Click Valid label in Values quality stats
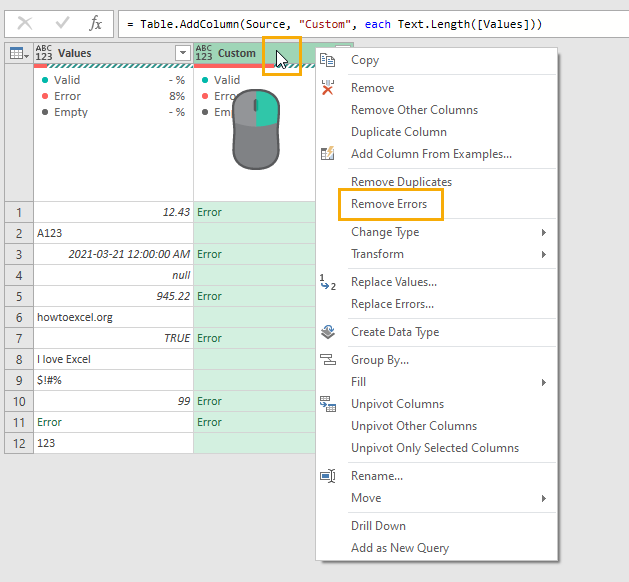 [x=67, y=80]
